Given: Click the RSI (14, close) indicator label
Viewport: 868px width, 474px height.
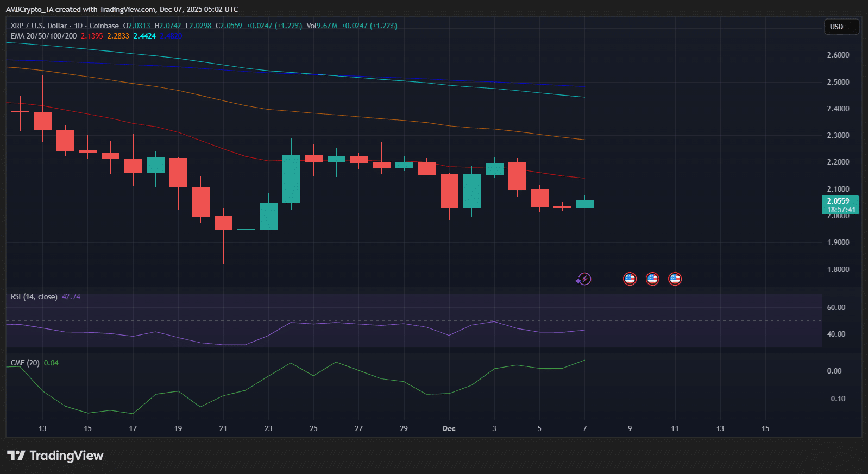Looking at the screenshot, I should click(34, 296).
